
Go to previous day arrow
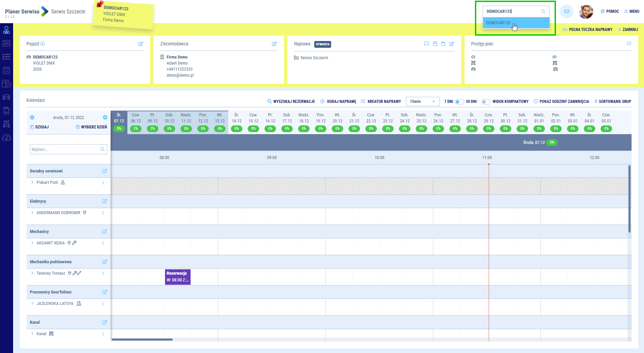point(32,117)
